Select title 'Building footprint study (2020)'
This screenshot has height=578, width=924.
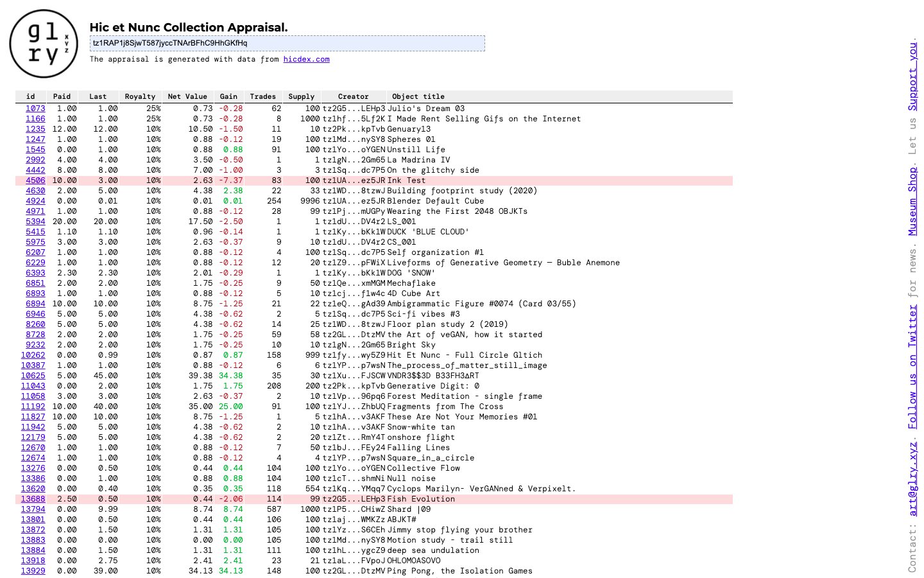click(x=462, y=191)
